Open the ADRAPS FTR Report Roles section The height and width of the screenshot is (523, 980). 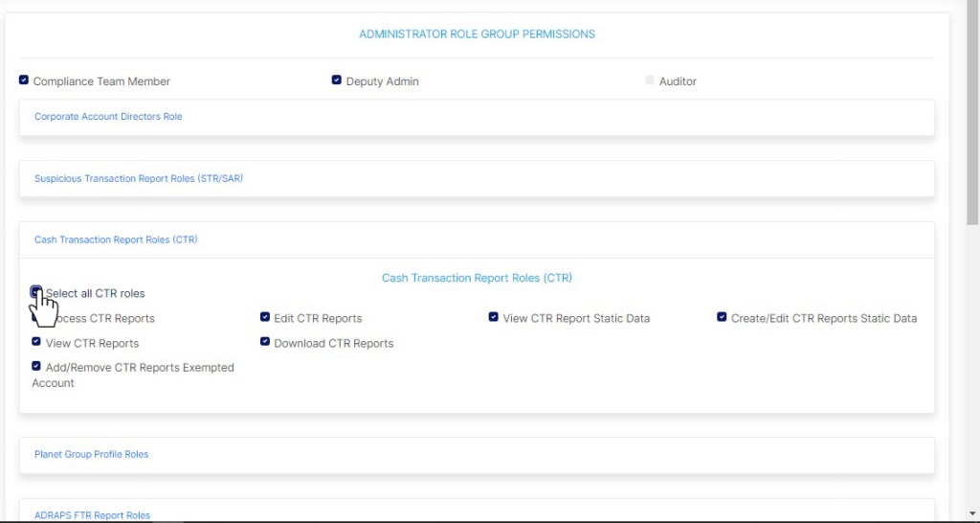(x=93, y=515)
